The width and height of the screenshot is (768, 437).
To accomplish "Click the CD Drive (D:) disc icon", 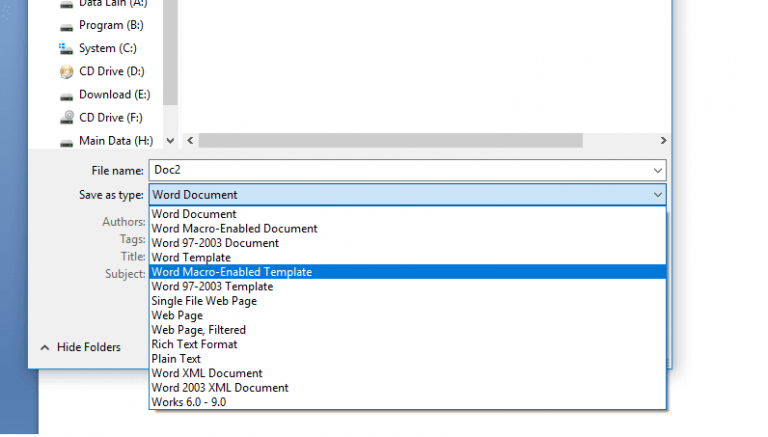I will tap(66, 72).
